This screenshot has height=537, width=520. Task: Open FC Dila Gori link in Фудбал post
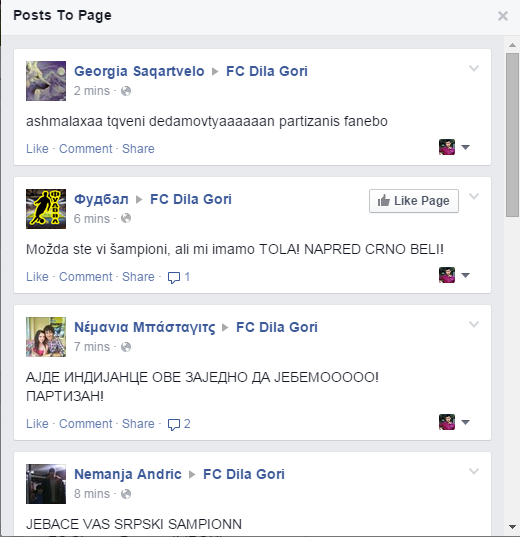[x=191, y=199]
